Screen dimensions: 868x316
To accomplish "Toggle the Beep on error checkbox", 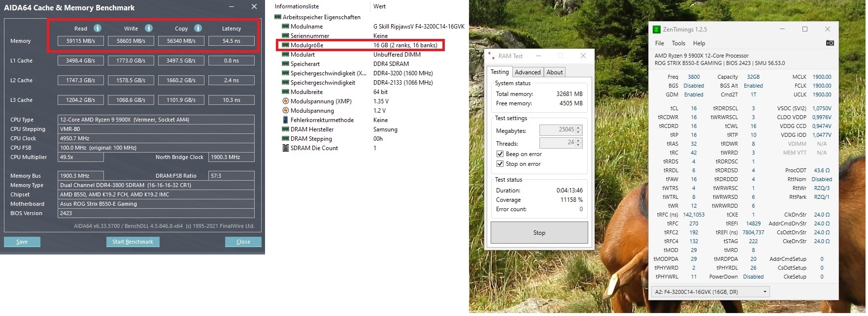I will (x=500, y=154).
